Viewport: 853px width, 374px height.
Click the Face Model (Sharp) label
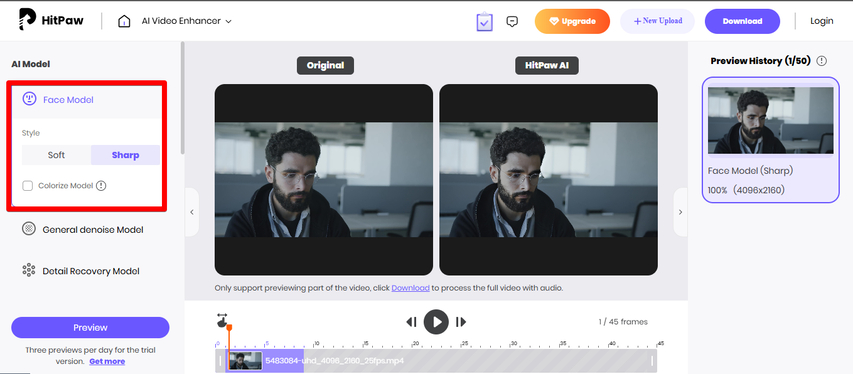(x=750, y=171)
